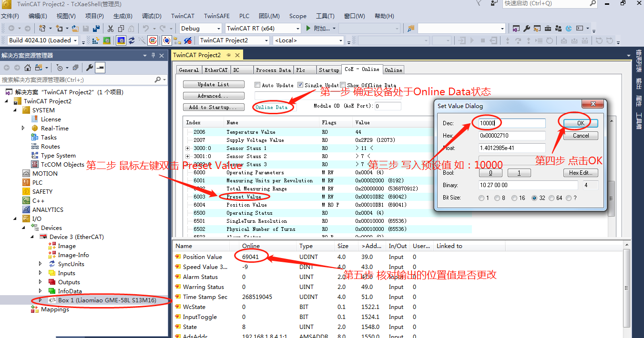Click OK in Set Value Dialog

point(581,123)
